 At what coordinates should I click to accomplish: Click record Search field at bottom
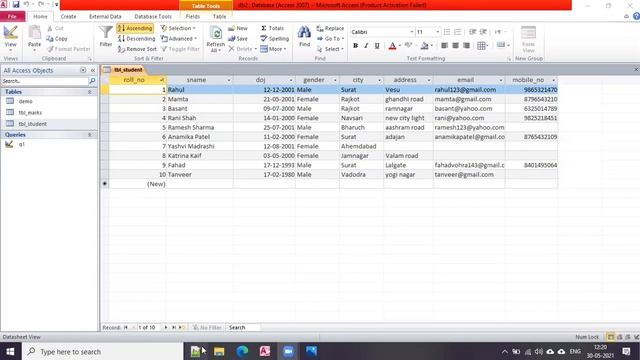tap(243, 327)
